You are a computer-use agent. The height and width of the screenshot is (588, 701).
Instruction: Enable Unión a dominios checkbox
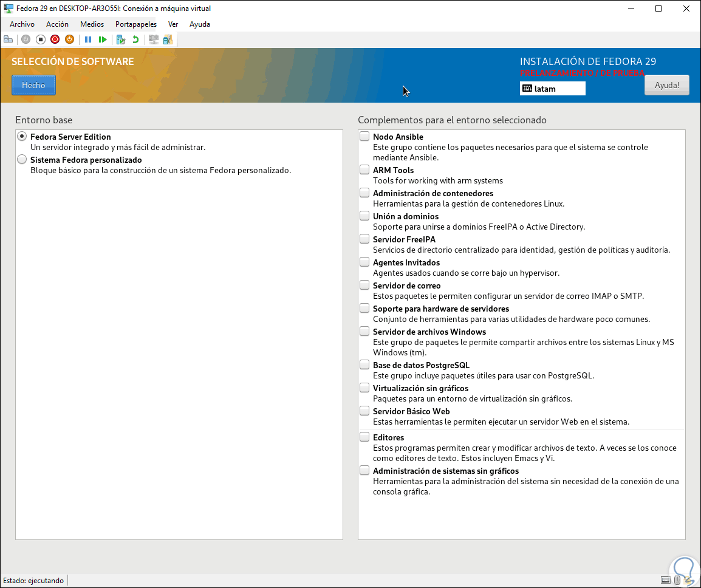[x=364, y=216]
